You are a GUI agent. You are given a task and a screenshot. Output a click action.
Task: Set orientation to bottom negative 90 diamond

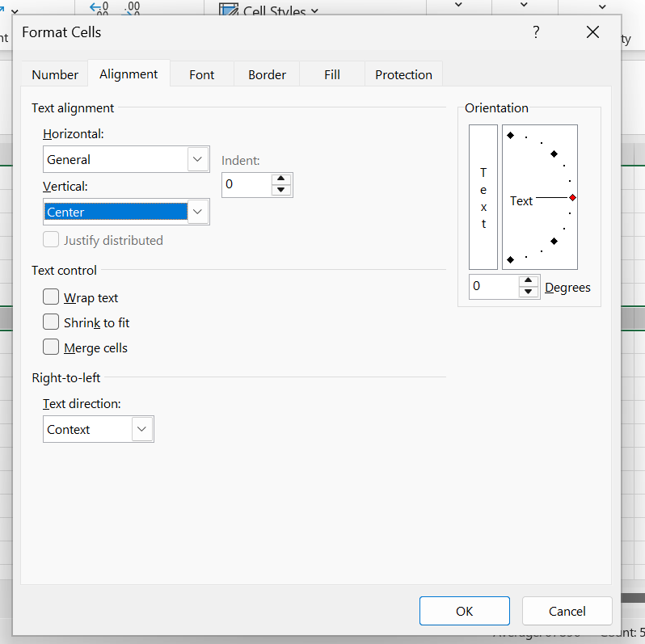(511, 260)
